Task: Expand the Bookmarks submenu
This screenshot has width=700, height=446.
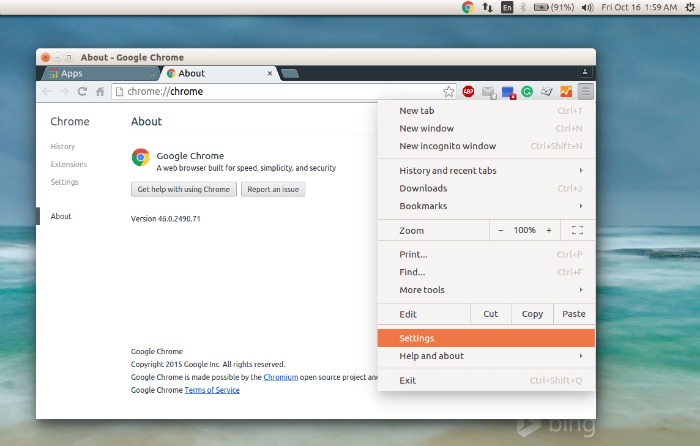Action: (x=486, y=206)
